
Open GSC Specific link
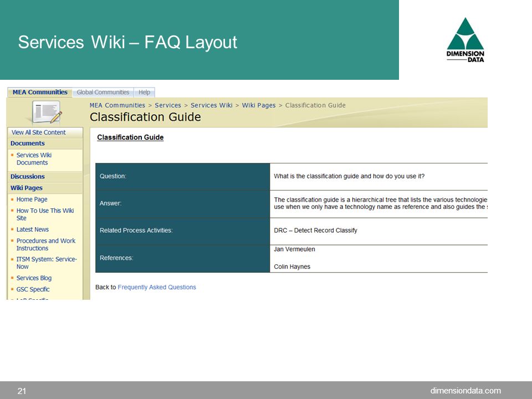click(x=33, y=289)
